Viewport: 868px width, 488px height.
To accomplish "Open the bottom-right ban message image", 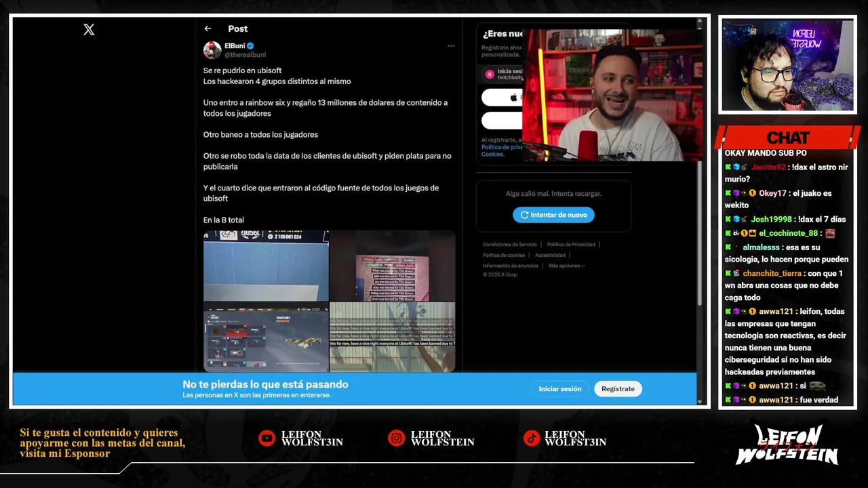I will tap(393, 337).
